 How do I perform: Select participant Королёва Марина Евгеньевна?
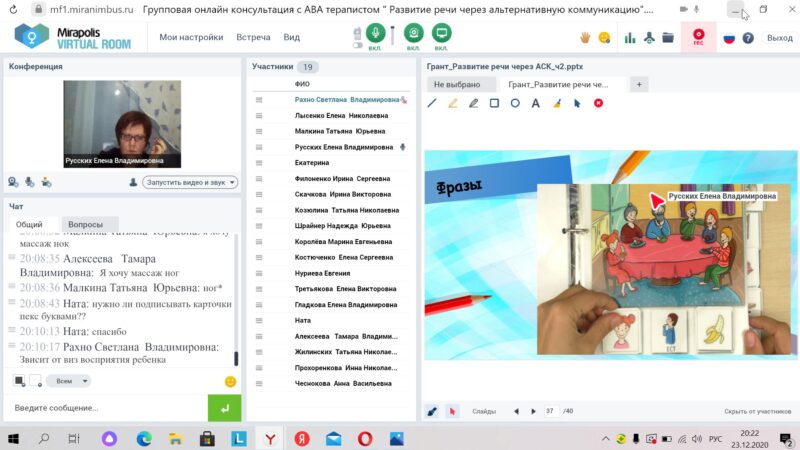point(343,242)
